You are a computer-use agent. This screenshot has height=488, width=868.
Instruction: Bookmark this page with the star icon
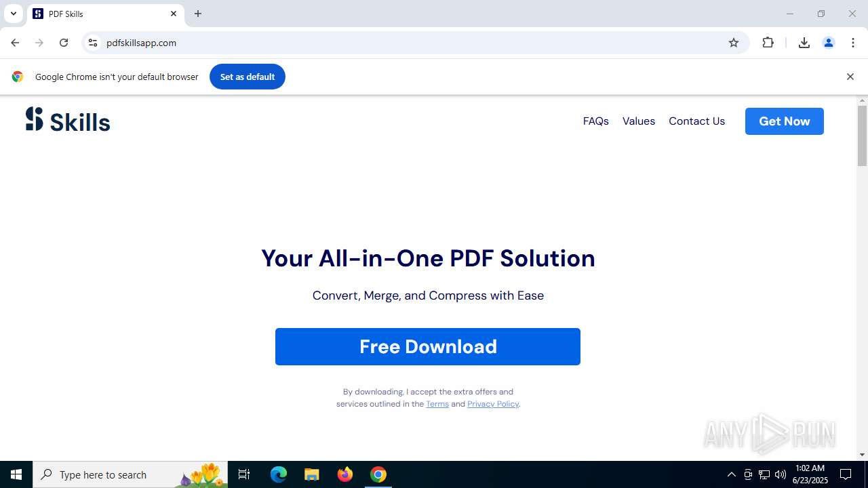734,43
